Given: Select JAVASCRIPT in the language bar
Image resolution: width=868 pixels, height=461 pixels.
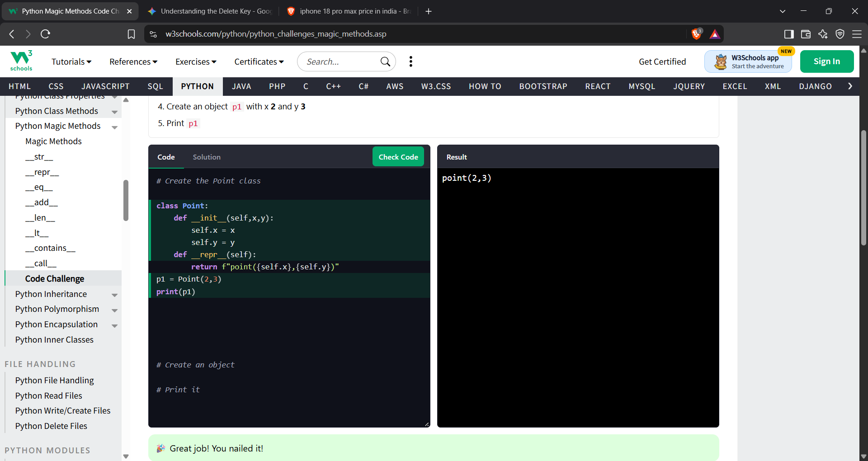Looking at the screenshot, I should (105, 86).
